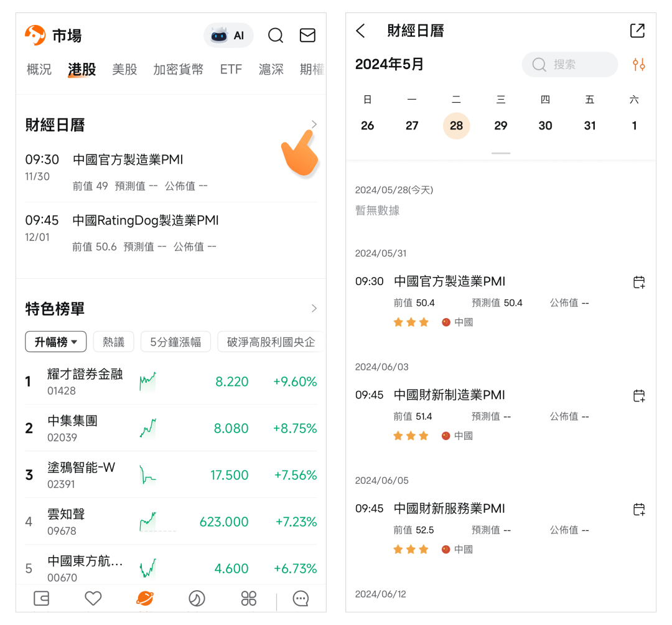Open the calendar filter sliders icon
The width and height of the screenshot is (672, 625).
pos(638,64)
